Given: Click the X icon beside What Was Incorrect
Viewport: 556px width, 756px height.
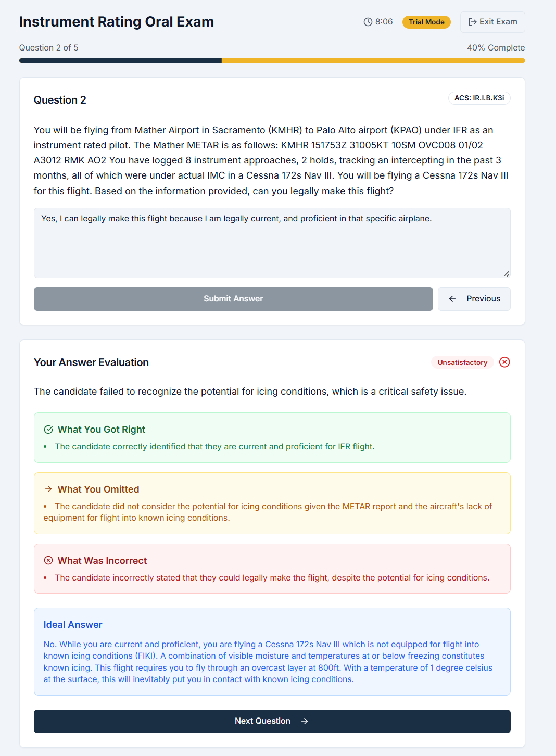Looking at the screenshot, I should click(48, 561).
